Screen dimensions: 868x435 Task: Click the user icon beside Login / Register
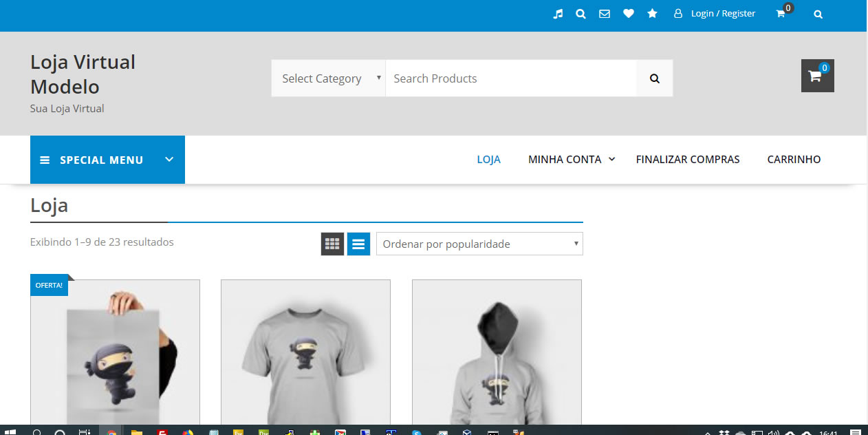(x=678, y=14)
